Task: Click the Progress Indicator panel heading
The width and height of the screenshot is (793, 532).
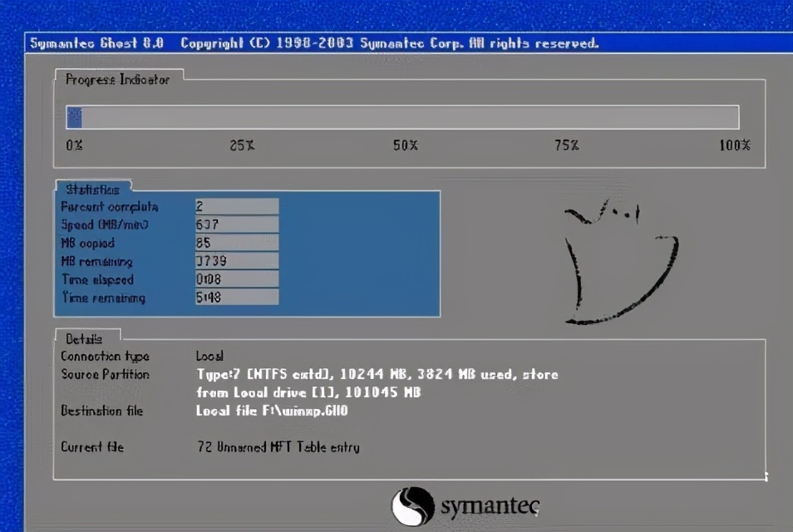Action: pyautogui.click(x=117, y=80)
